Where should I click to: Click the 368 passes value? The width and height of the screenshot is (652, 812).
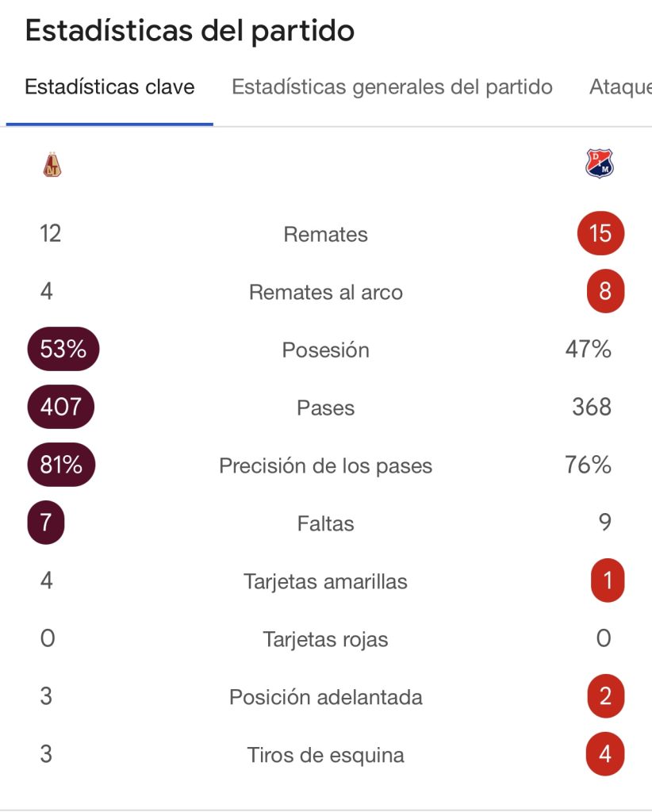591,408
